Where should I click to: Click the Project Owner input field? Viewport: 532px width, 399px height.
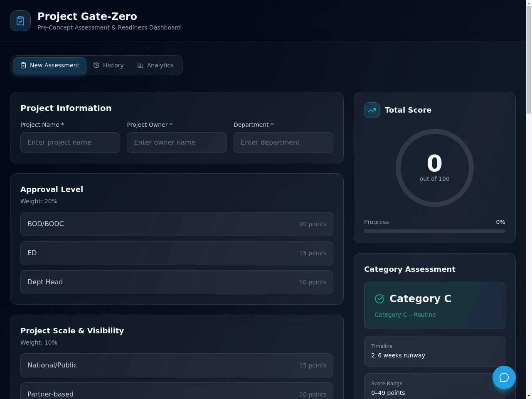(x=177, y=143)
